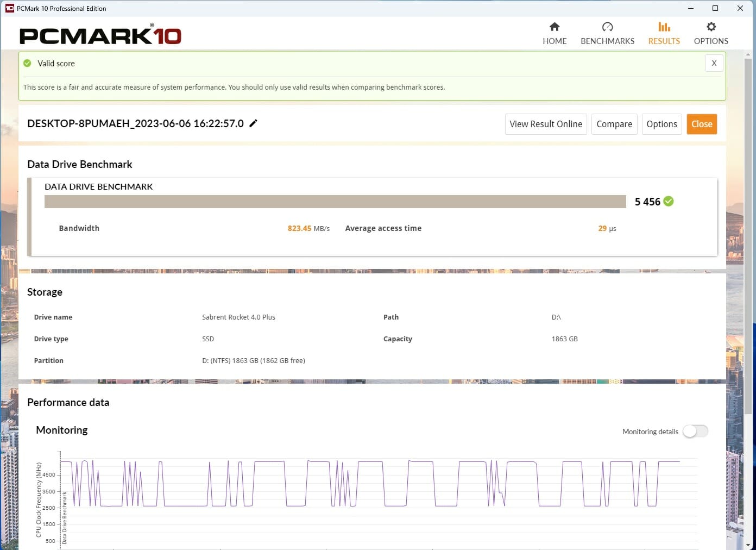Click the scrollbar up arrow
Screen dimensions: 756x550
point(748,54)
